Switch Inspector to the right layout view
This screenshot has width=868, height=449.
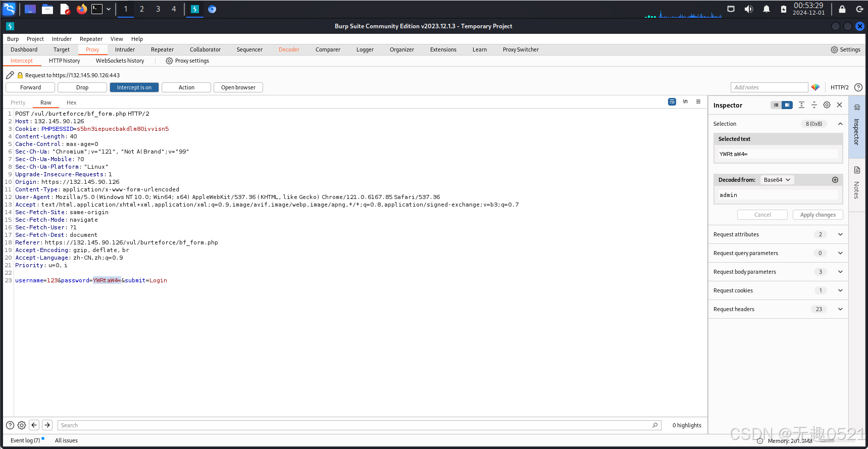click(787, 105)
